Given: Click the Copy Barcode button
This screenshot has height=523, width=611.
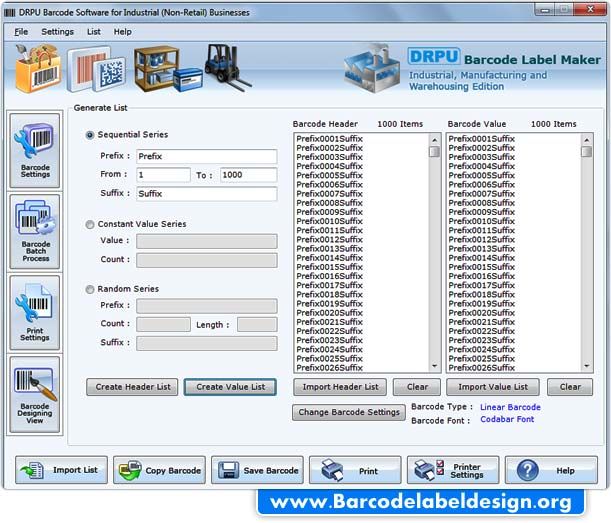Looking at the screenshot, I should click(159, 470).
